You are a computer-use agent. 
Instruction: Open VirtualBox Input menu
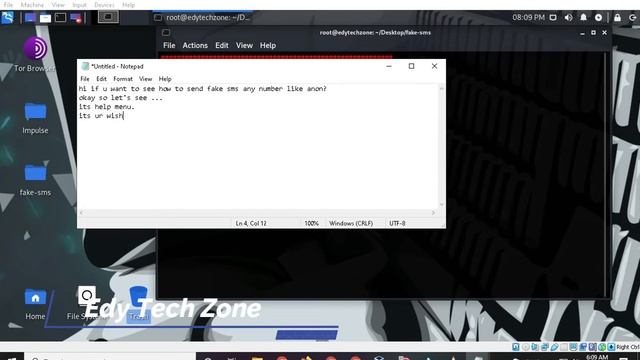(80, 5)
